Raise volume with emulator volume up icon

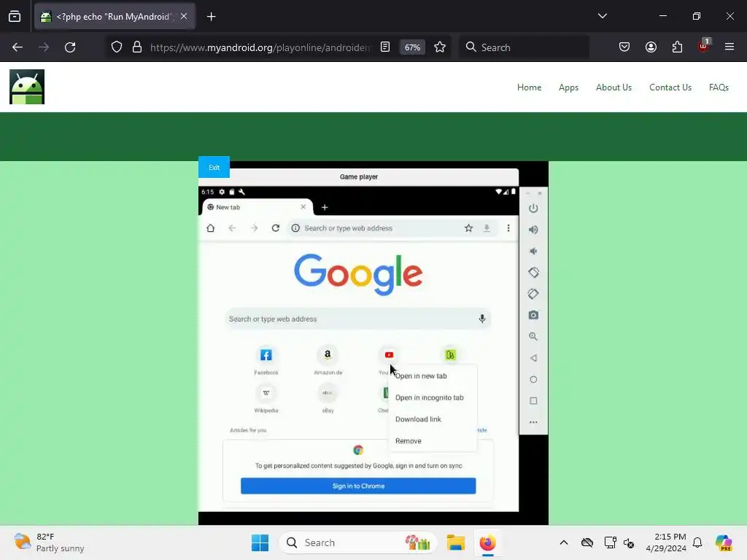click(533, 230)
